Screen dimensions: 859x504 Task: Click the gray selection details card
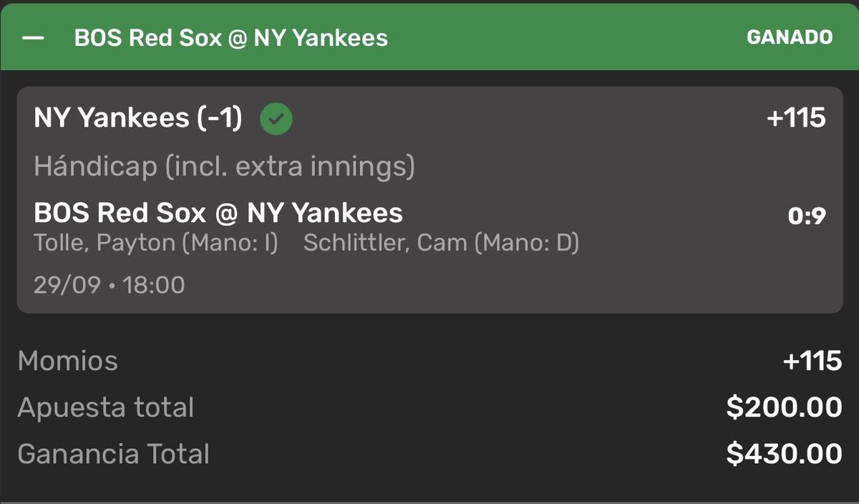429,200
